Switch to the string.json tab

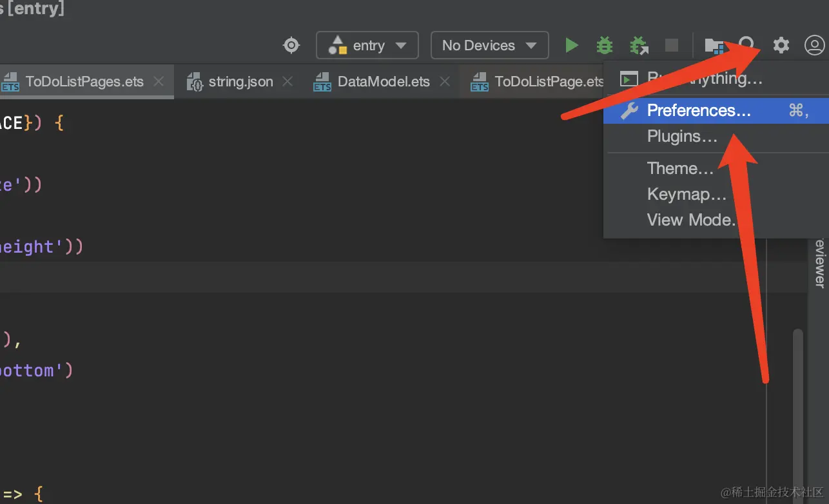(240, 82)
